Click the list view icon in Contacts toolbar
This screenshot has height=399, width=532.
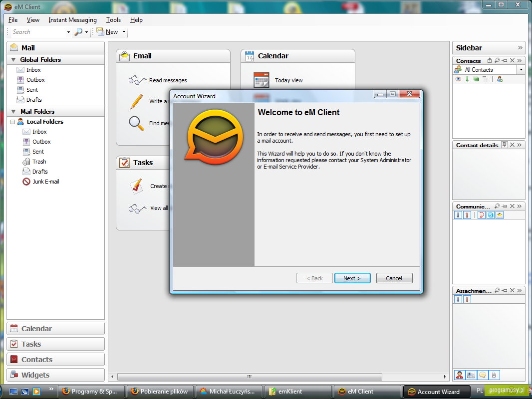[x=485, y=79]
